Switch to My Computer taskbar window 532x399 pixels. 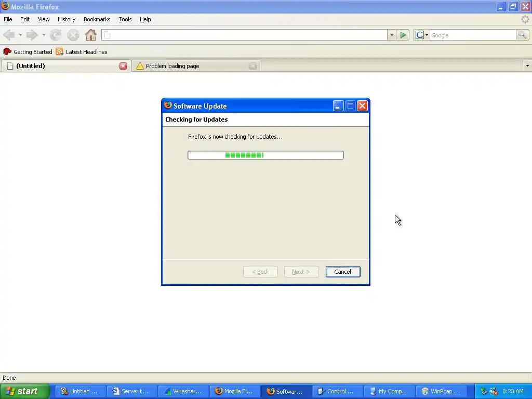(389, 391)
